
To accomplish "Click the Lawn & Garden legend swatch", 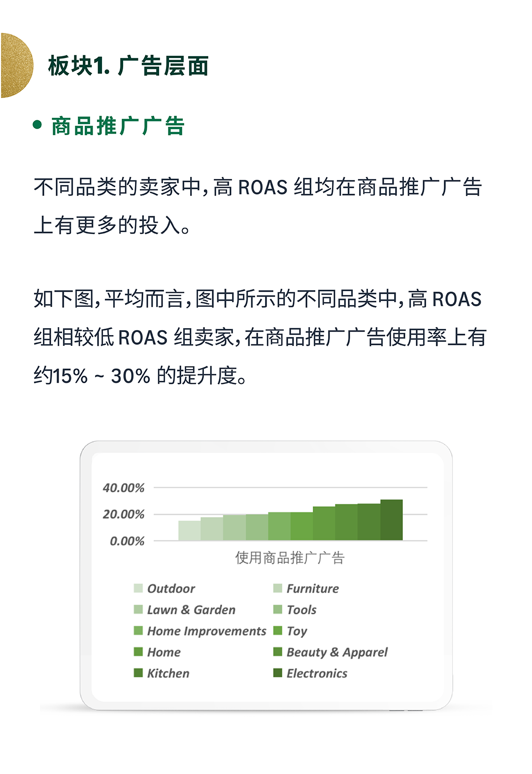I will pos(138,609).
